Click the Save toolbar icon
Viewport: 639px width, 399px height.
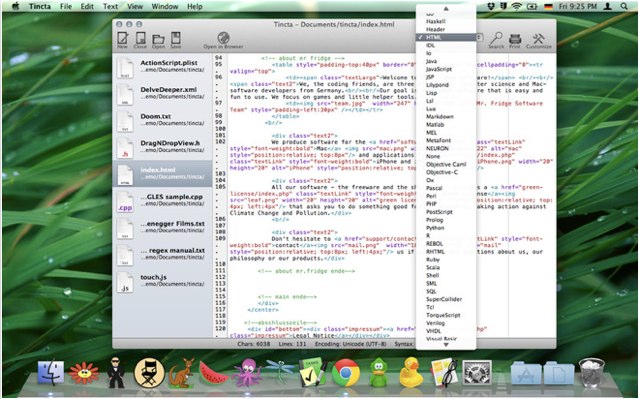click(176, 39)
